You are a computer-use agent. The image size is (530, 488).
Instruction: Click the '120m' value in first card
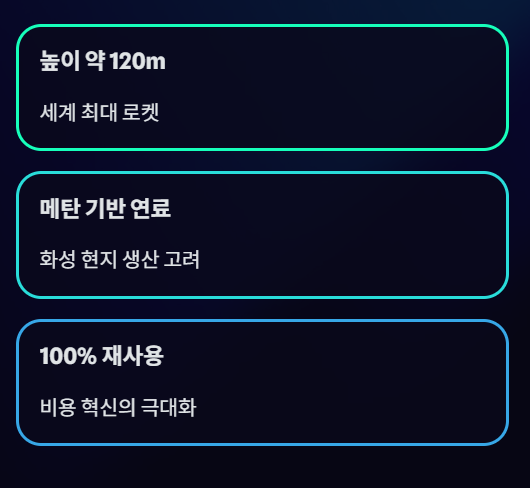point(138,61)
